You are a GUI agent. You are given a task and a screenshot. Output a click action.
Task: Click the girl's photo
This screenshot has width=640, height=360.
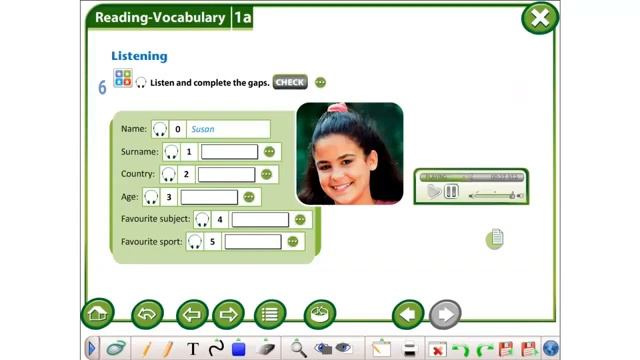click(350, 153)
